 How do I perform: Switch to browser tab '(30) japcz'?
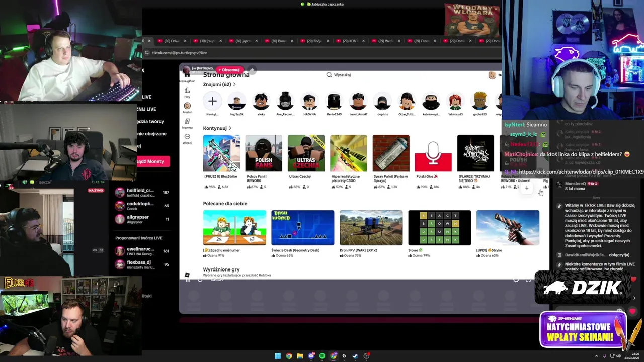[244, 41]
